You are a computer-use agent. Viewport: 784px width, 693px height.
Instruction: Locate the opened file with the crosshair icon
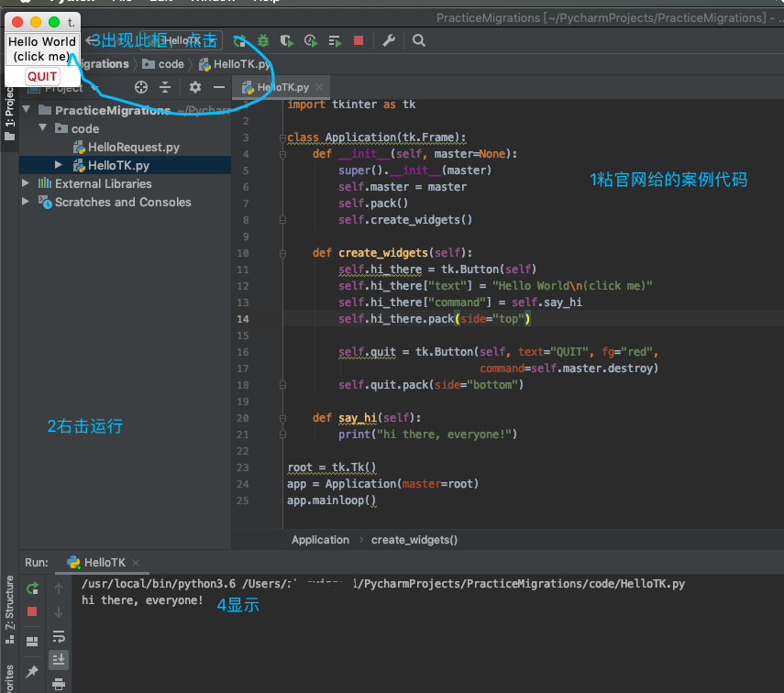click(141, 87)
